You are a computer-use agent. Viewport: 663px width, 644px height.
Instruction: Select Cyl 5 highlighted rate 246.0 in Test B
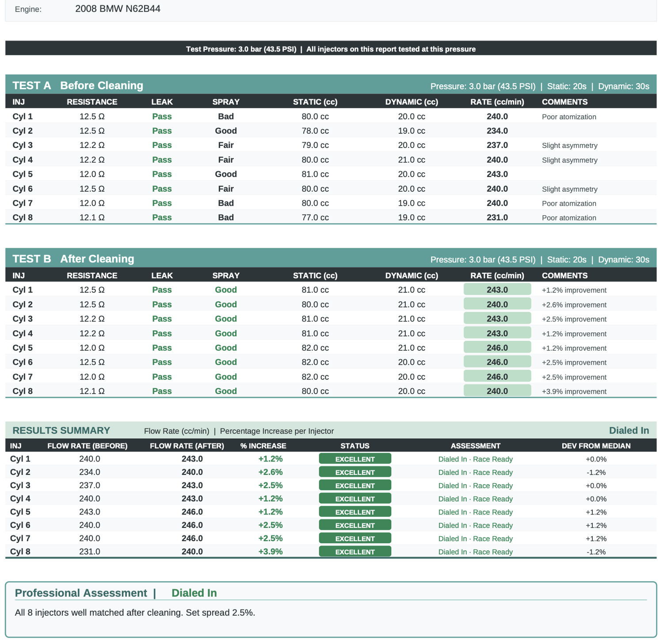coord(497,348)
